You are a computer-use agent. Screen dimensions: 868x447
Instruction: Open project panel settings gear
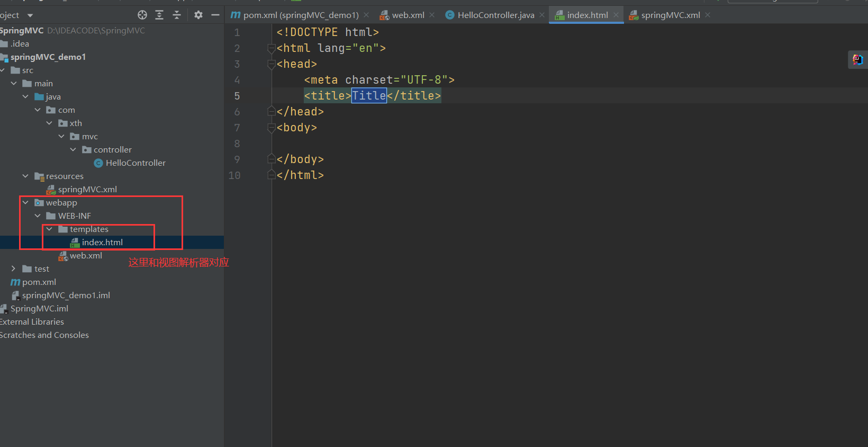click(x=198, y=15)
